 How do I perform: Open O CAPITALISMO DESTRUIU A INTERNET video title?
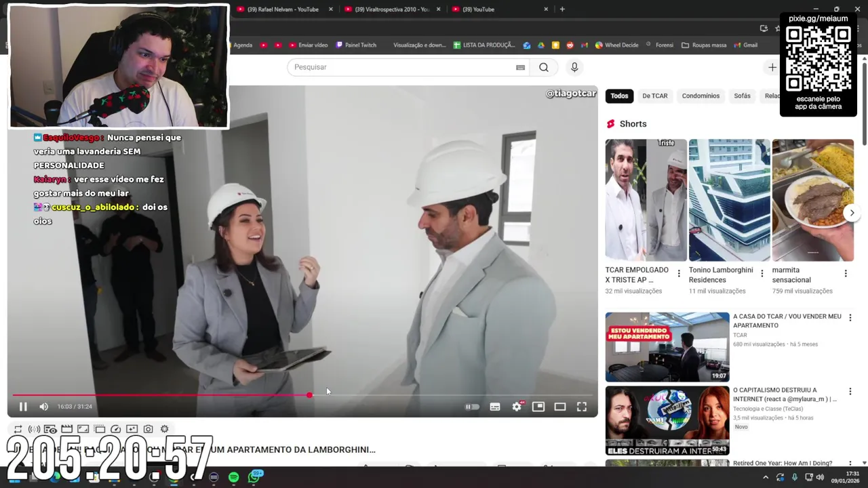pos(785,394)
